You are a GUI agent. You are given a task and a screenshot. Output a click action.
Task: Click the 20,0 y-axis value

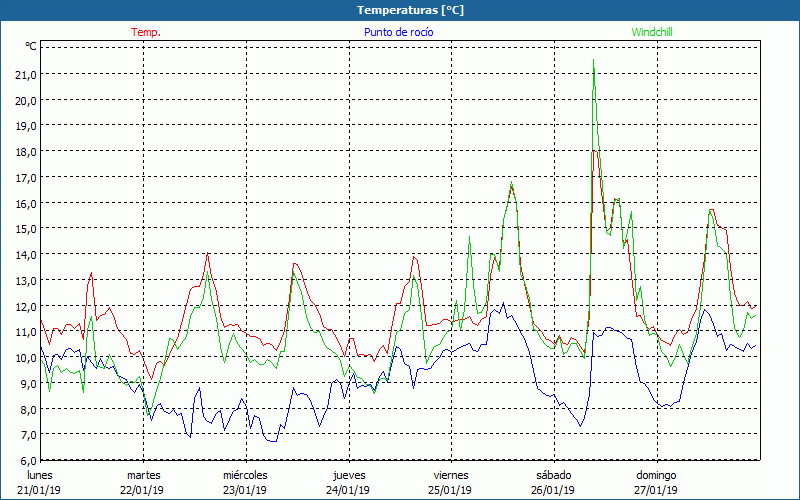point(26,101)
